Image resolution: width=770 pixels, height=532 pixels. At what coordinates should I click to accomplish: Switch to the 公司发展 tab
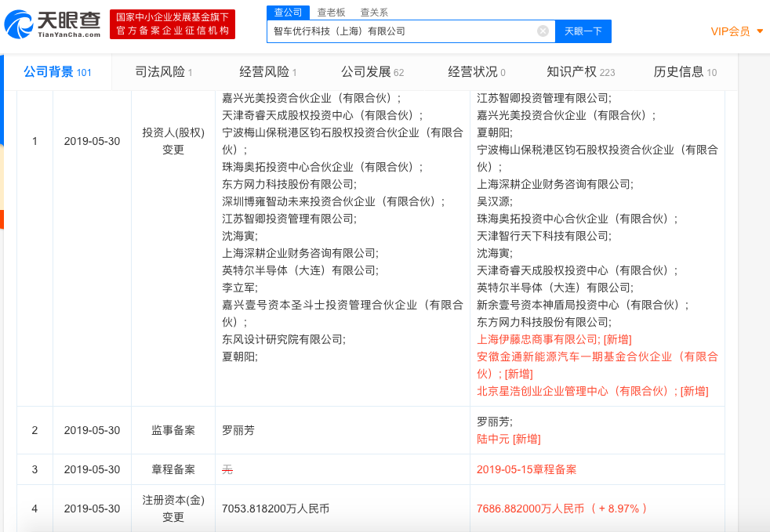pos(372,72)
